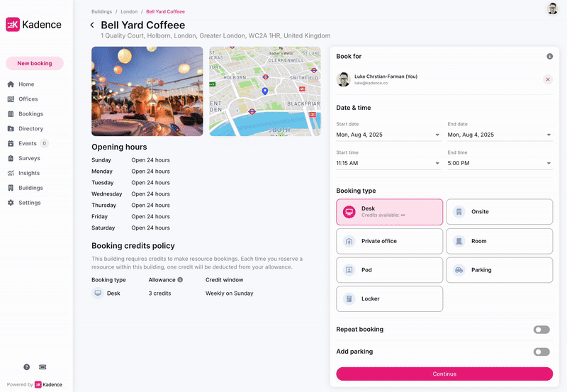The image size is (567, 392).
Task: Click the luke@kadence.co email text
Action: [371, 83]
